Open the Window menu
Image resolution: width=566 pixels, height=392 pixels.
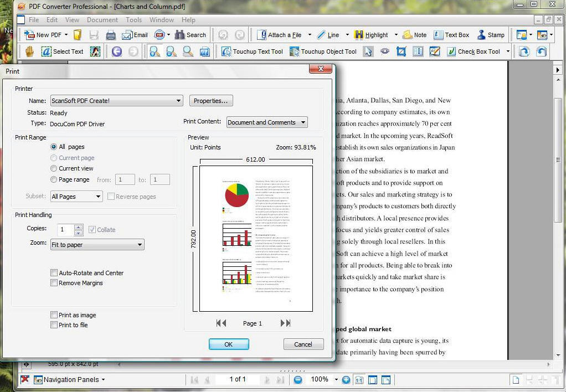[x=162, y=19]
